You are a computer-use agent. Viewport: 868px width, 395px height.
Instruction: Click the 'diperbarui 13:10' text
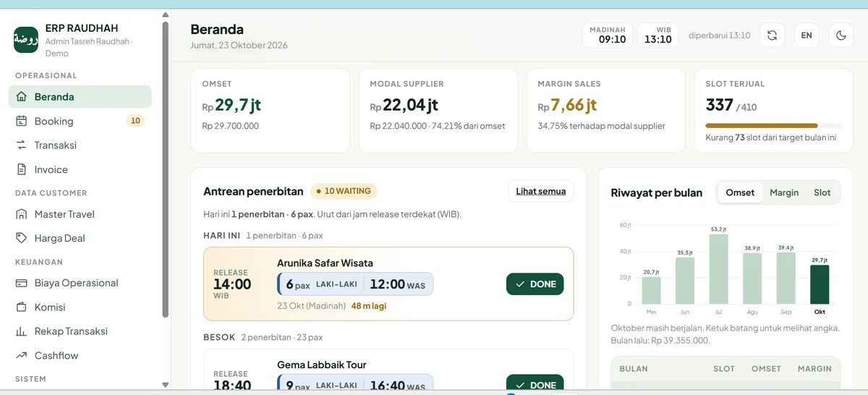(719, 35)
